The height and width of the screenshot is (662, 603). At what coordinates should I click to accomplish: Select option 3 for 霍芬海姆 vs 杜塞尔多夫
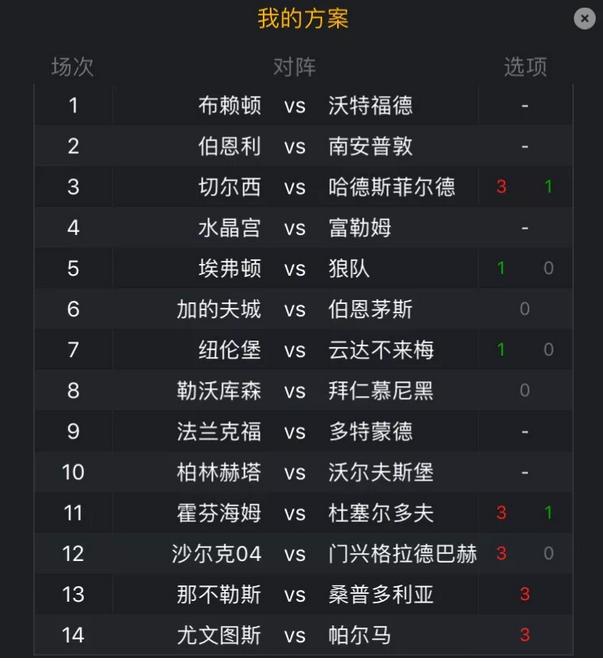(501, 513)
